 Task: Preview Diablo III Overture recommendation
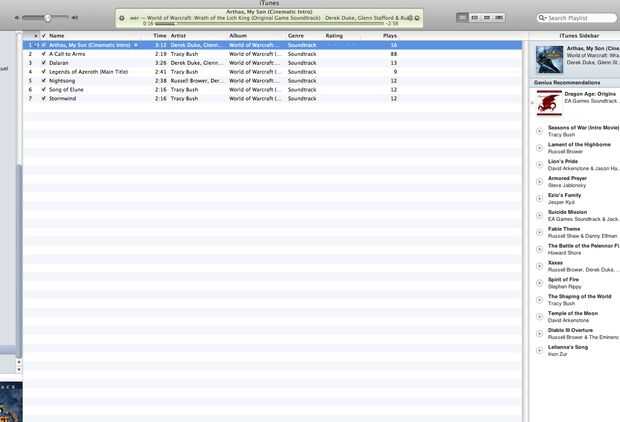pos(539,334)
